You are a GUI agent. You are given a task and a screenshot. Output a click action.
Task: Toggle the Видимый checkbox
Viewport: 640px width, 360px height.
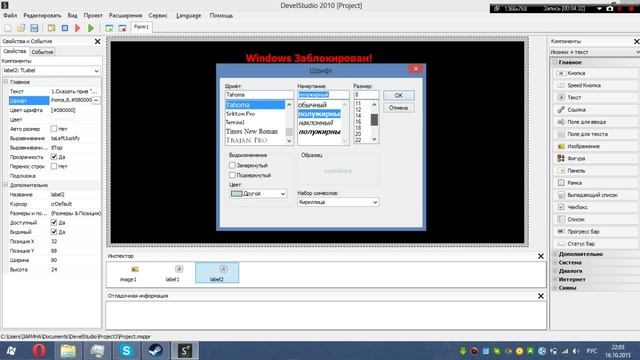pyautogui.click(x=54, y=232)
